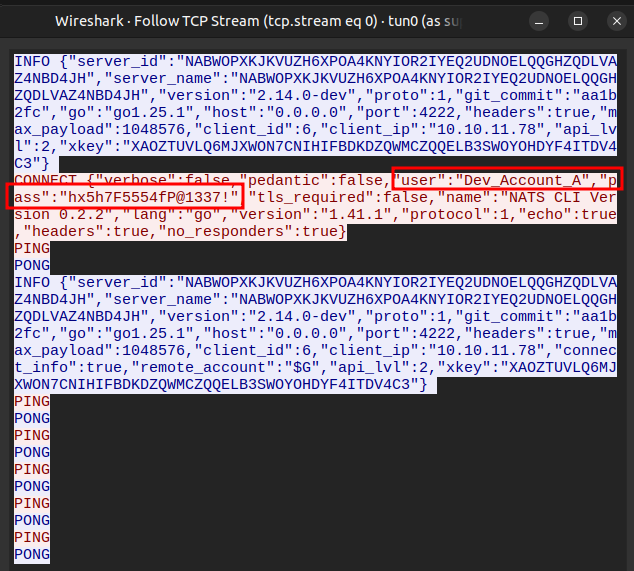
Task: Click the tls_required field in CONNECT message
Action: [305, 197]
